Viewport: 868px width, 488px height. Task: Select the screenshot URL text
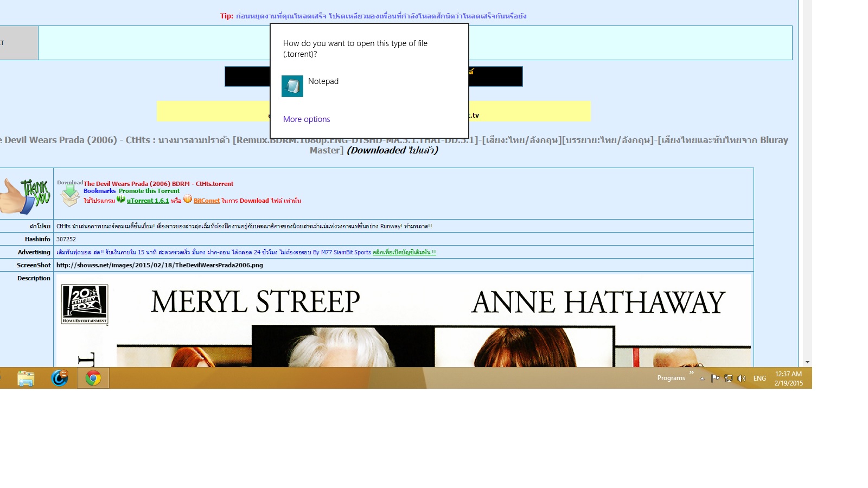pos(159,265)
